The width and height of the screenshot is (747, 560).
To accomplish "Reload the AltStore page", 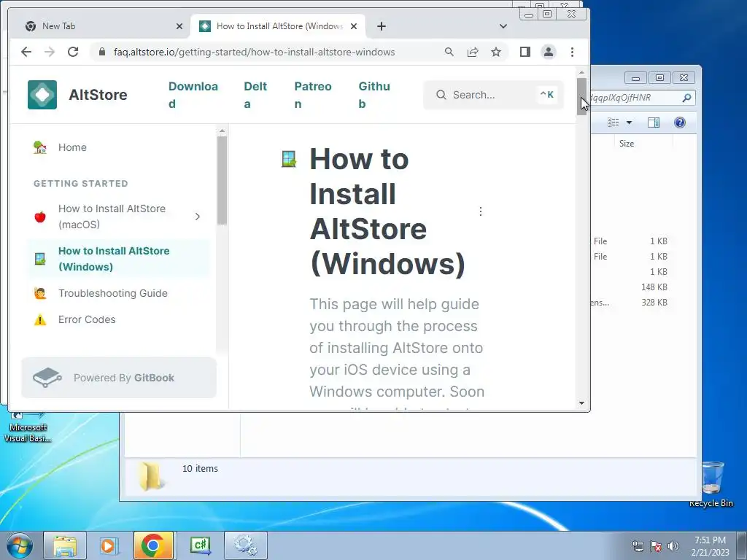I will 73,52.
